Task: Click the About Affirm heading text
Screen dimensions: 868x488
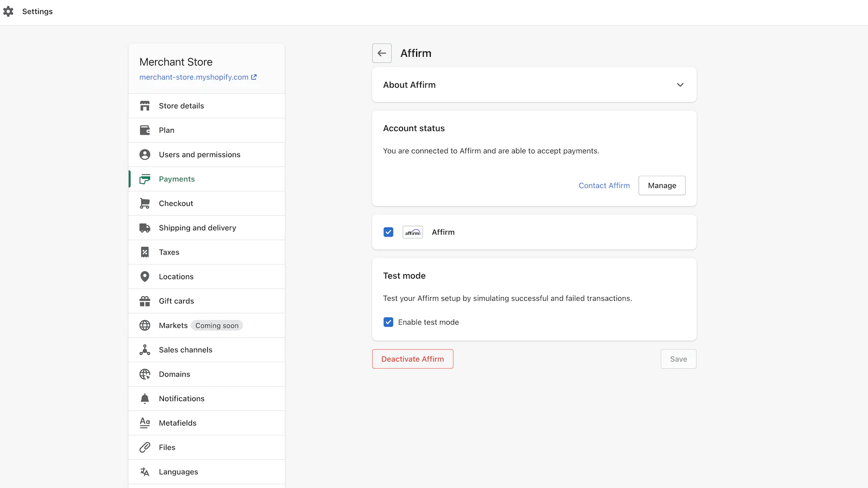Action: coord(410,85)
